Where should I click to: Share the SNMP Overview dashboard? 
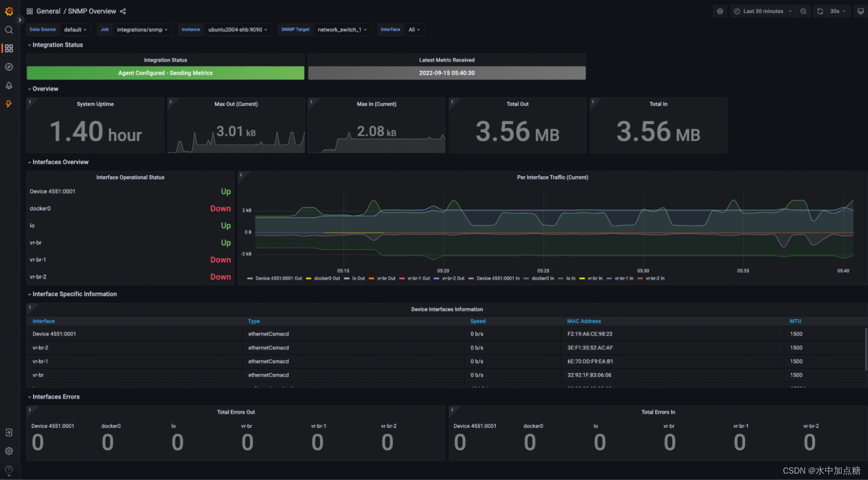(123, 11)
